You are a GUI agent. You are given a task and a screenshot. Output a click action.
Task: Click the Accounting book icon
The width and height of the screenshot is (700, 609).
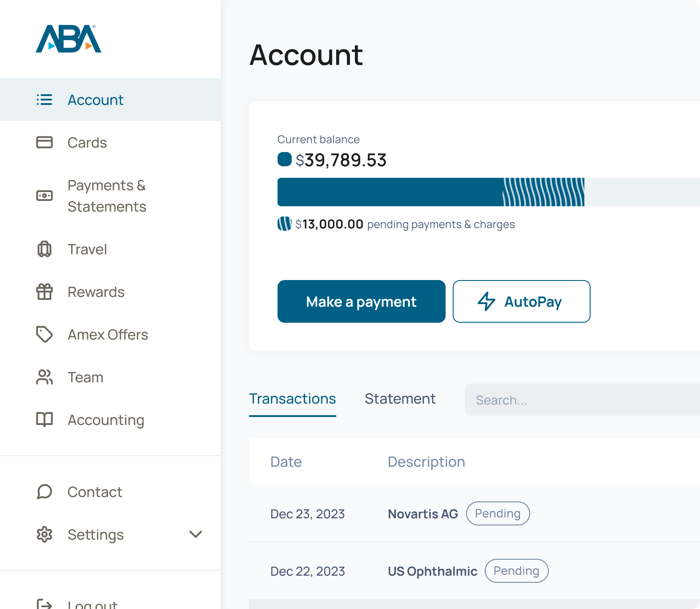point(44,420)
